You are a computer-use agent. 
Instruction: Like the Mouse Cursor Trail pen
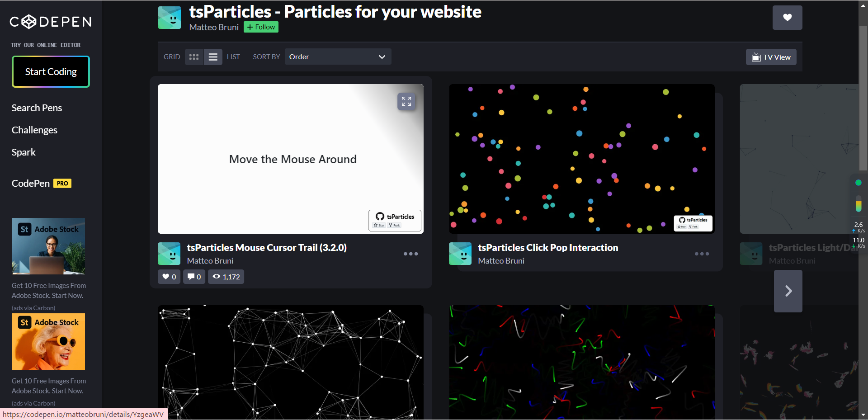(169, 277)
